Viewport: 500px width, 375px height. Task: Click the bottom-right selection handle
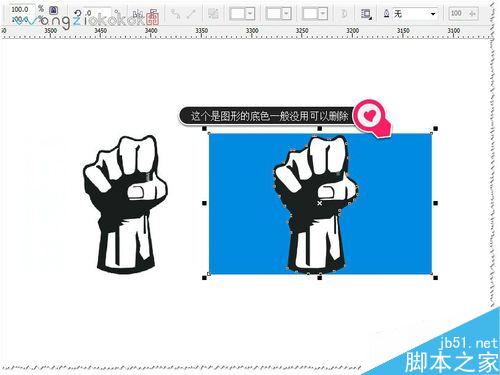[x=435, y=278]
